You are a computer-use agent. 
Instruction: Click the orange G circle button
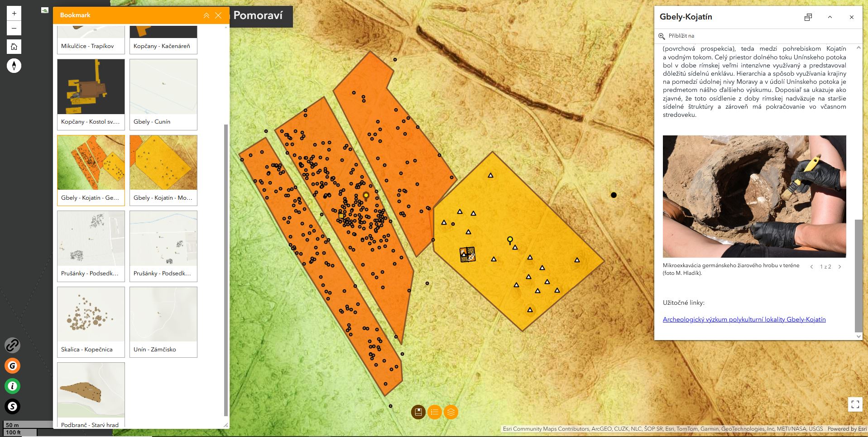pos(12,366)
